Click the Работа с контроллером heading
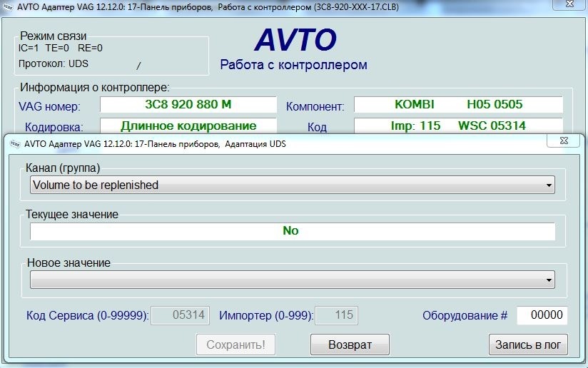Viewport: 588px width, 368px height. (x=293, y=64)
